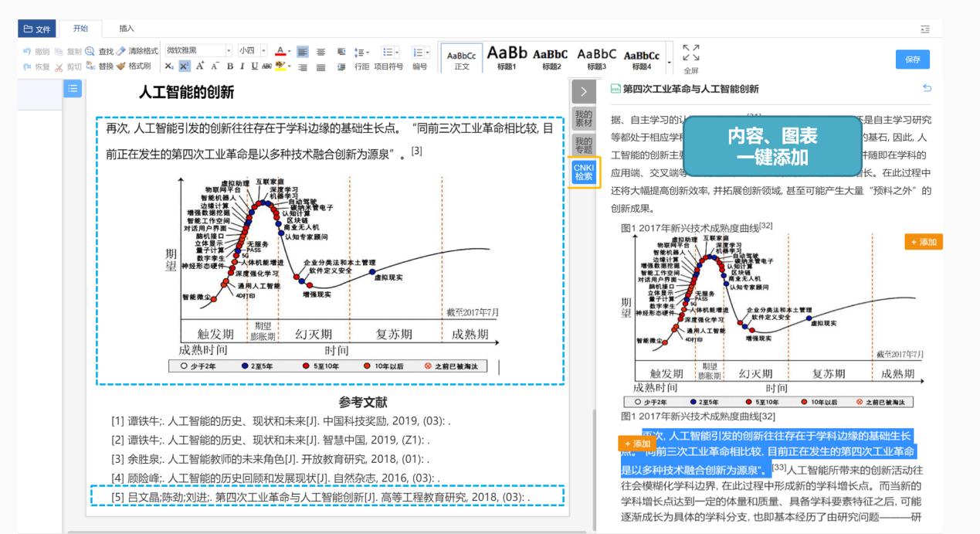Click the article title 第四次工业革命与人工智能创新
Screen dimensions: 980x534
(690, 89)
